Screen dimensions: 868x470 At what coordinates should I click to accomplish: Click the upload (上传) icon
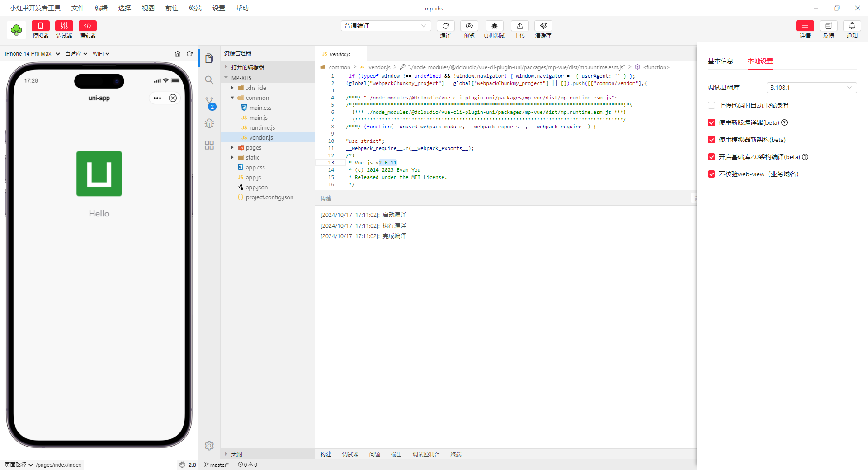tap(520, 26)
